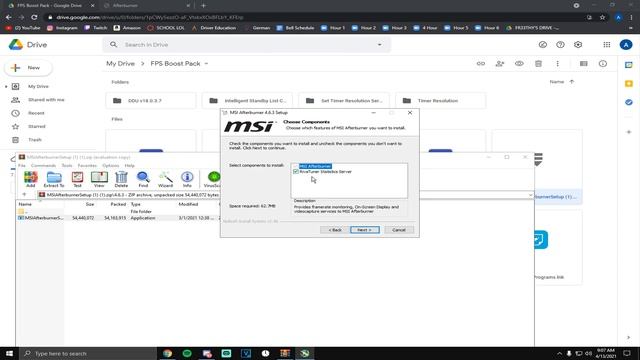Click My Drive in the breadcrumb

click(x=120, y=64)
